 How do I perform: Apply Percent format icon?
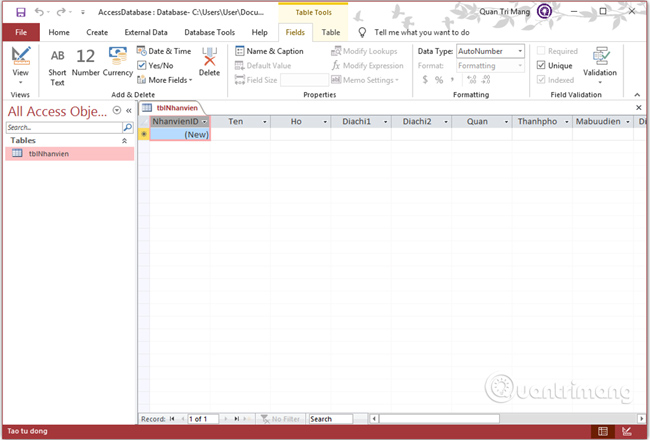click(x=439, y=80)
